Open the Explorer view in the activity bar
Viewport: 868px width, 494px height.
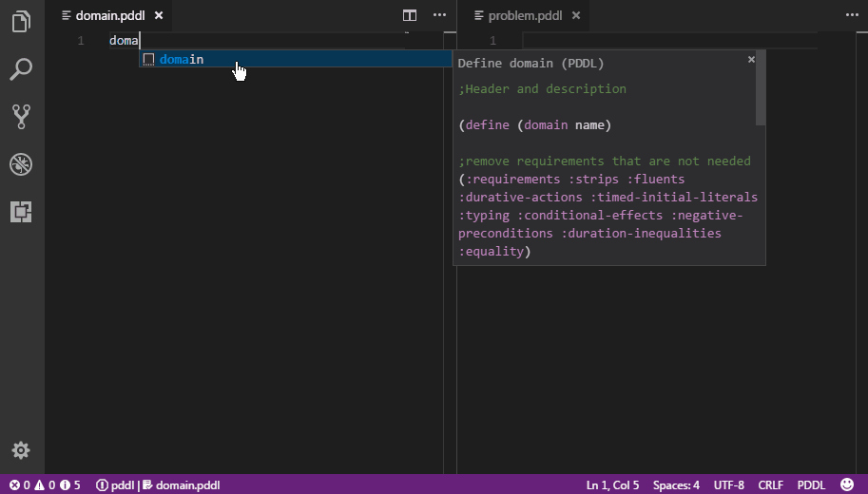click(21, 22)
